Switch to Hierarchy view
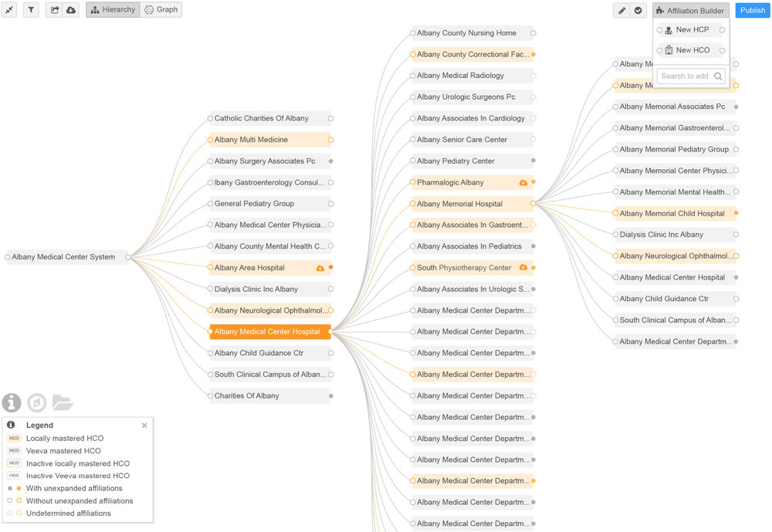Image resolution: width=772 pixels, height=532 pixels. tap(113, 10)
